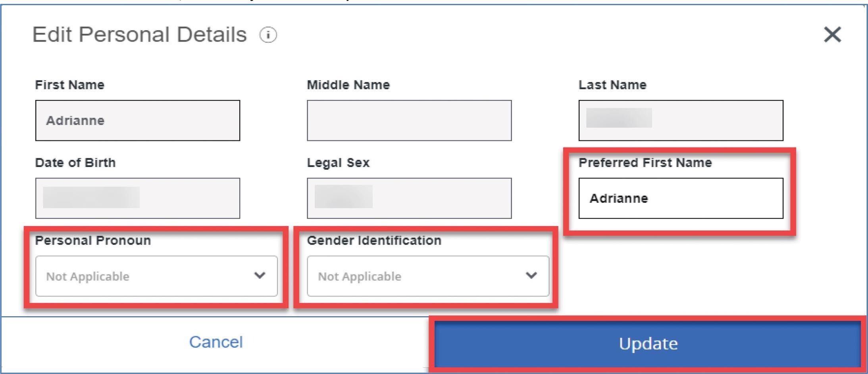Click the Preferred First Name label
The height and width of the screenshot is (374, 868).
click(x=645, y=163)
